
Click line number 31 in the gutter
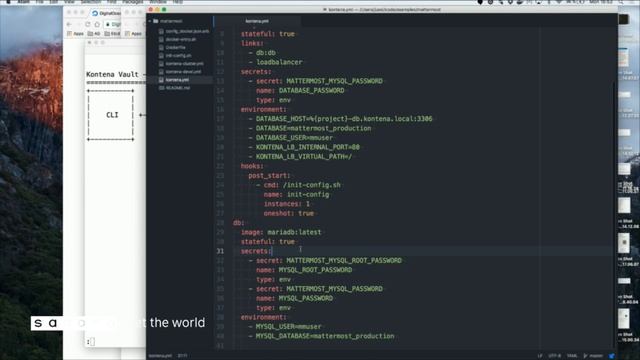point(220,251)
